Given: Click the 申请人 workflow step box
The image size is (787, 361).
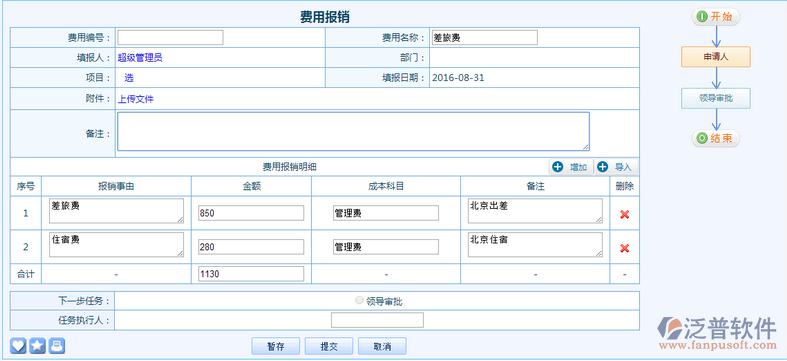Looking at the screenshot, I should click(x=716, y=57).
